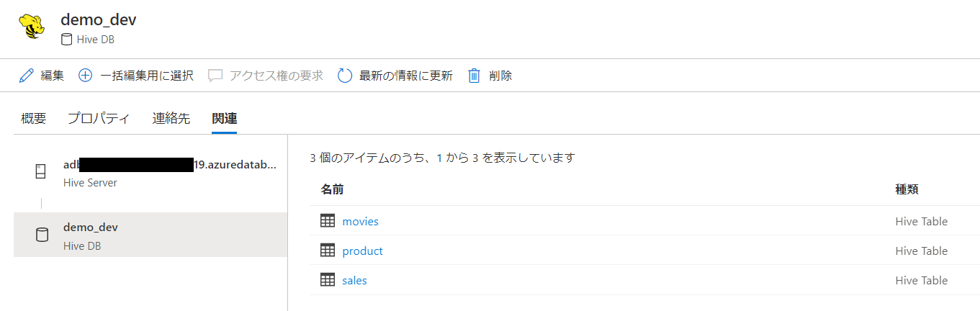Open the movies table link
980x311 pixels.
click(x=360, y=222)
